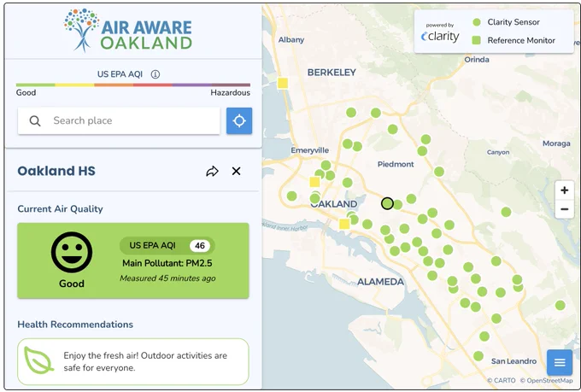
Task: Open the OpenStreetMap attribution link
Action: pyautogui.click(x=546, y=381)
